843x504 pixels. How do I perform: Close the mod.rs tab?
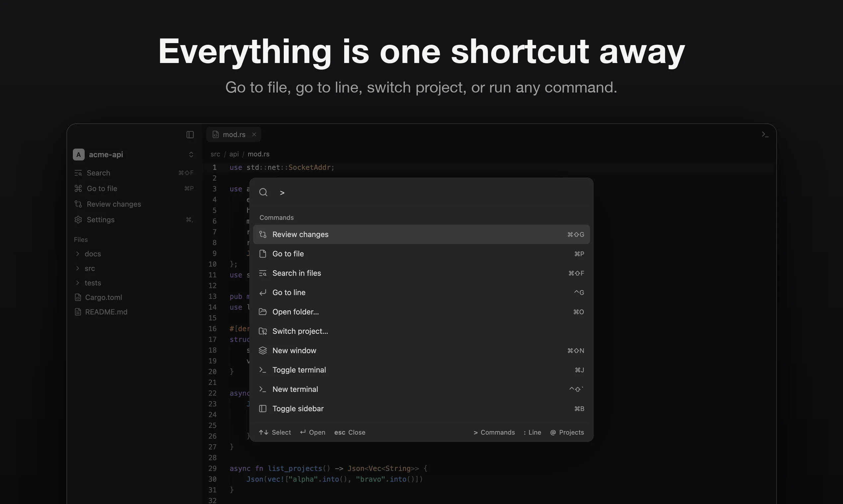point(254,135)
